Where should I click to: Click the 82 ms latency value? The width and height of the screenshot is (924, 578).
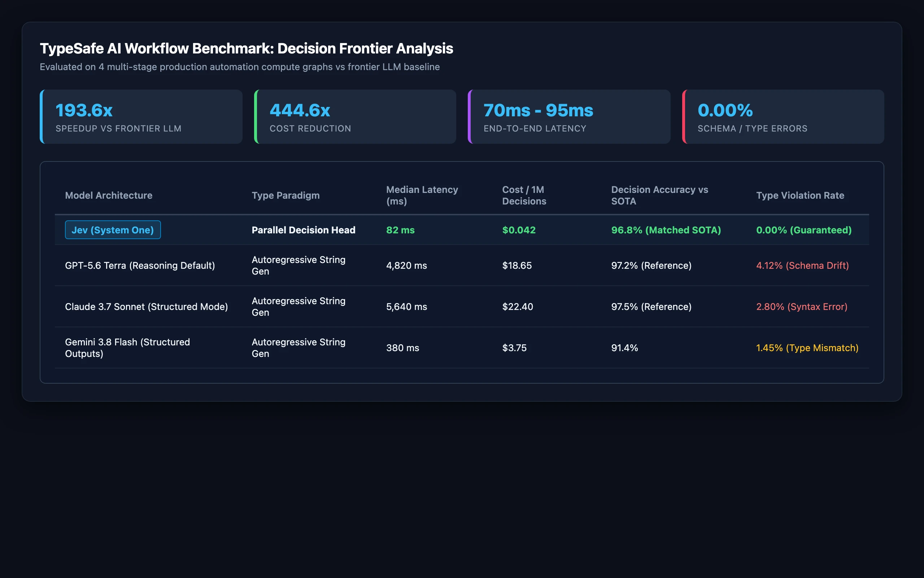point(400,230)
